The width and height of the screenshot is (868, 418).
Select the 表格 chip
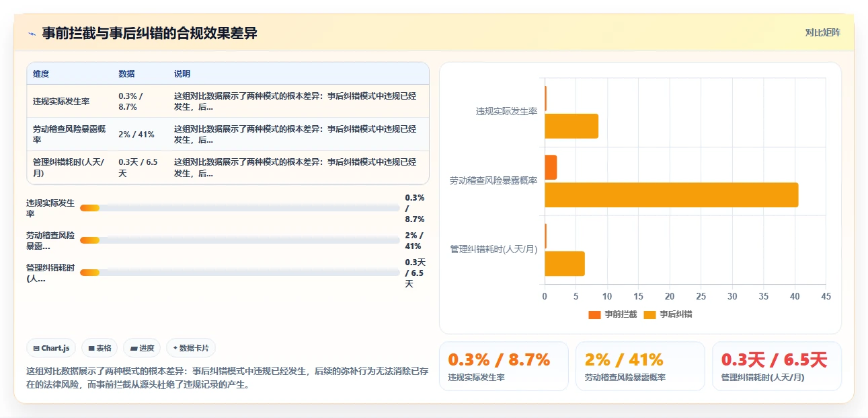pyautogui.click(x=100, y=348)
